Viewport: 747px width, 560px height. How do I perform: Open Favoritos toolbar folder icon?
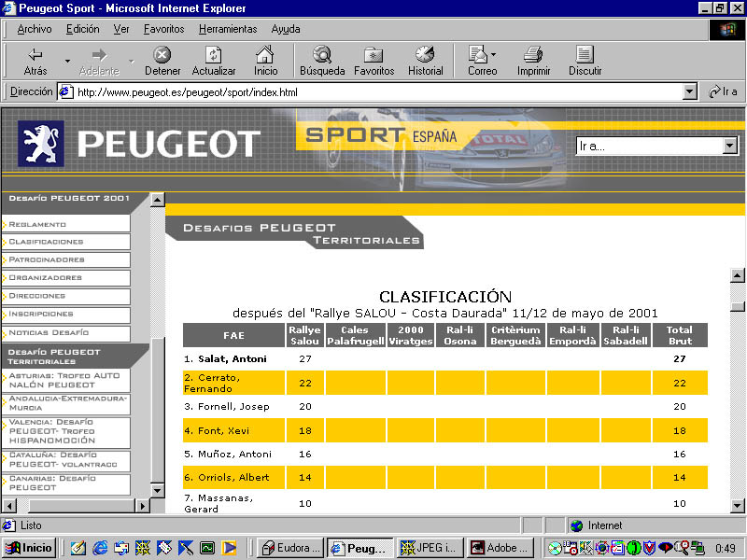pyautogui.click(x=373, y=55)
